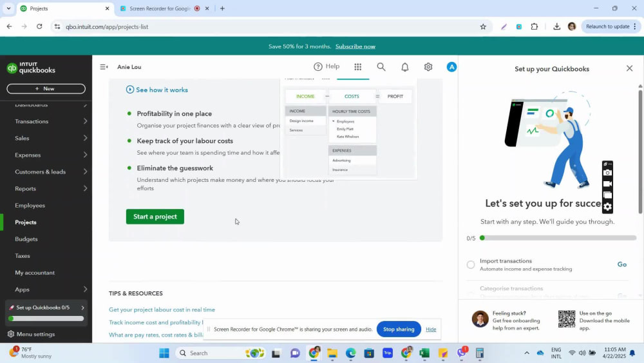Click the Start a project button

(155, 217)
